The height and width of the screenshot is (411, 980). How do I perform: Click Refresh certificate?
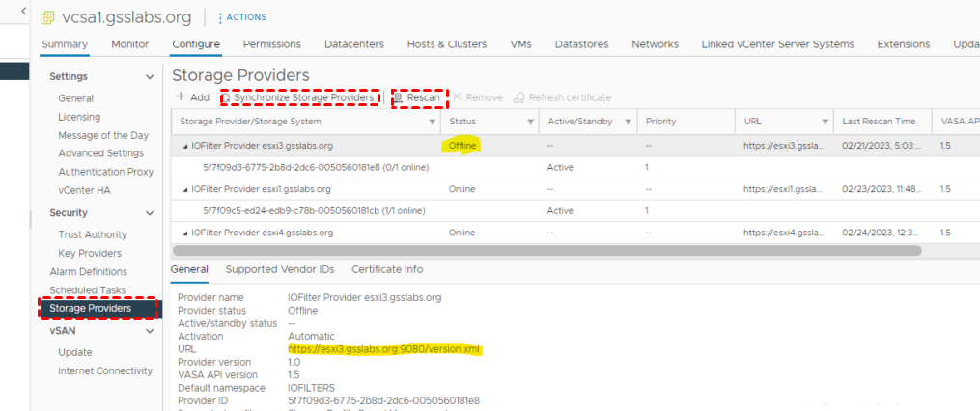pos(563,97)
